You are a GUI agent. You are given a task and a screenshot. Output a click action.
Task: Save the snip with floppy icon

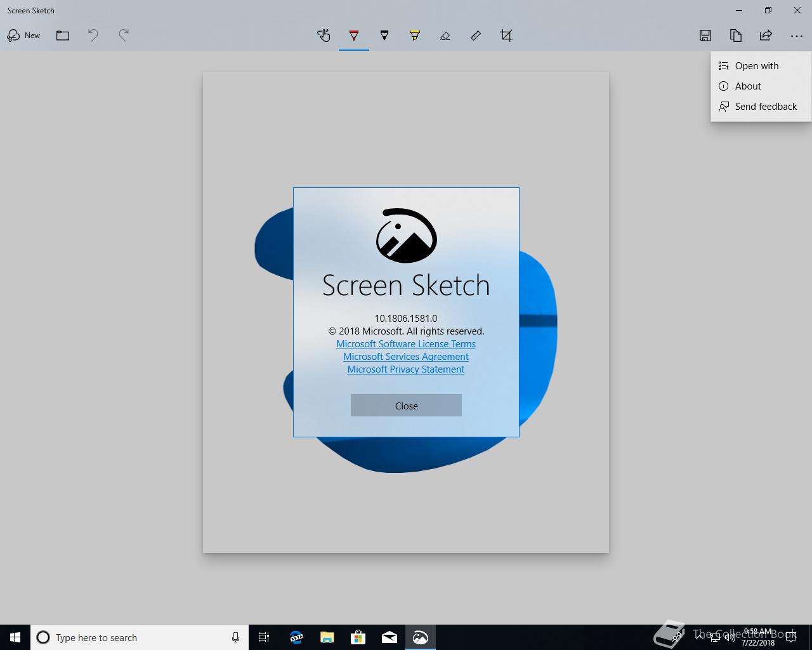click(x=705, y=36)
